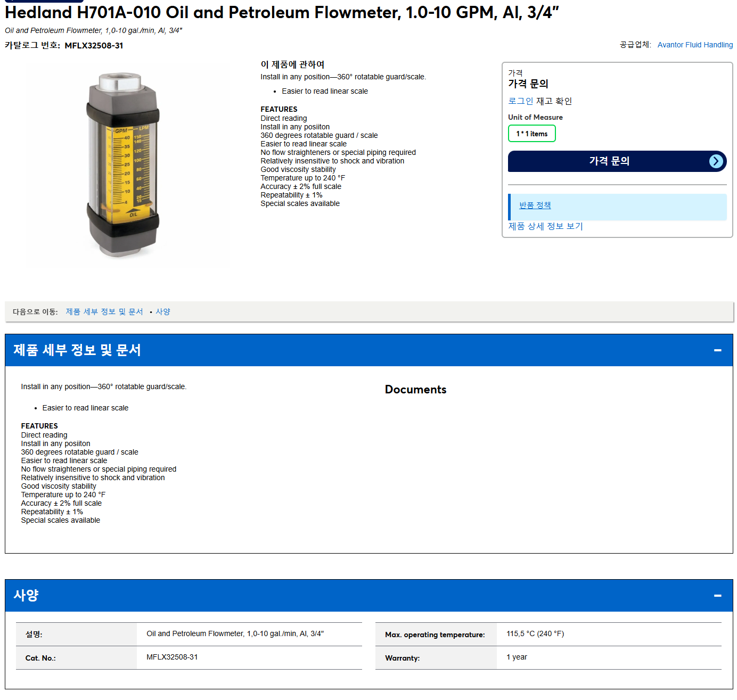
Task: Click the 로그인 link to check stock
Action: [520, 101]
